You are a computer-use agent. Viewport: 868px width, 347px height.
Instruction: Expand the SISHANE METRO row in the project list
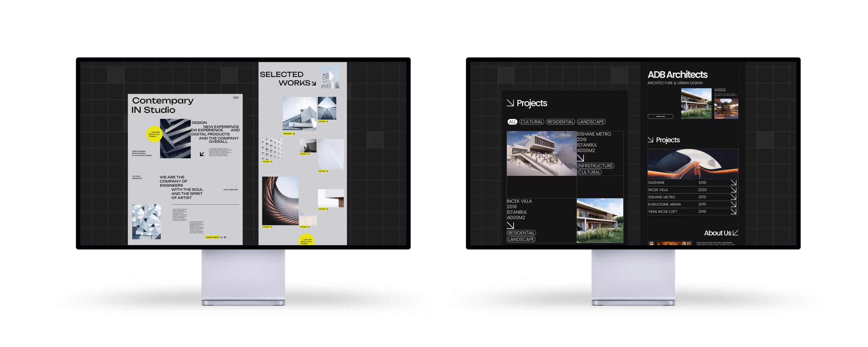tap(662, 197)
